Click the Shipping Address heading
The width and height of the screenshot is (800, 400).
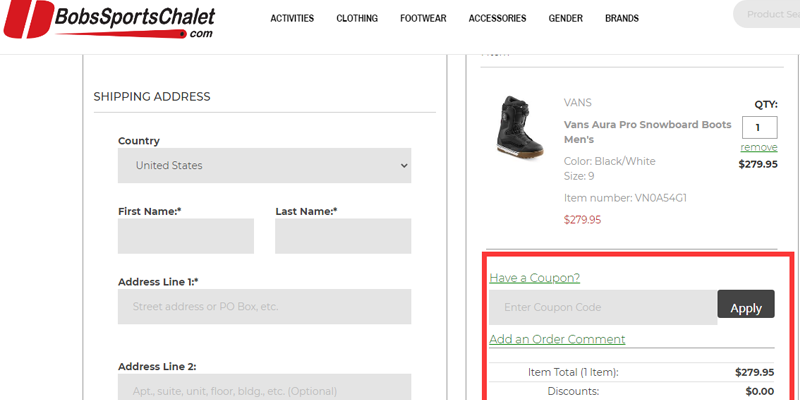tap(152, 97)
